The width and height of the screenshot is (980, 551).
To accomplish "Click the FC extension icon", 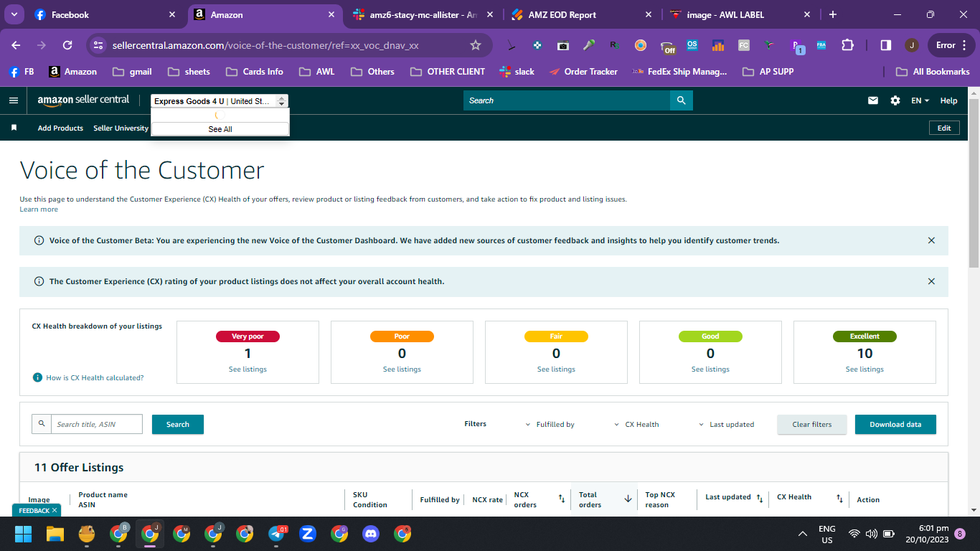I will pyautogui.click(x=744, y=45).
